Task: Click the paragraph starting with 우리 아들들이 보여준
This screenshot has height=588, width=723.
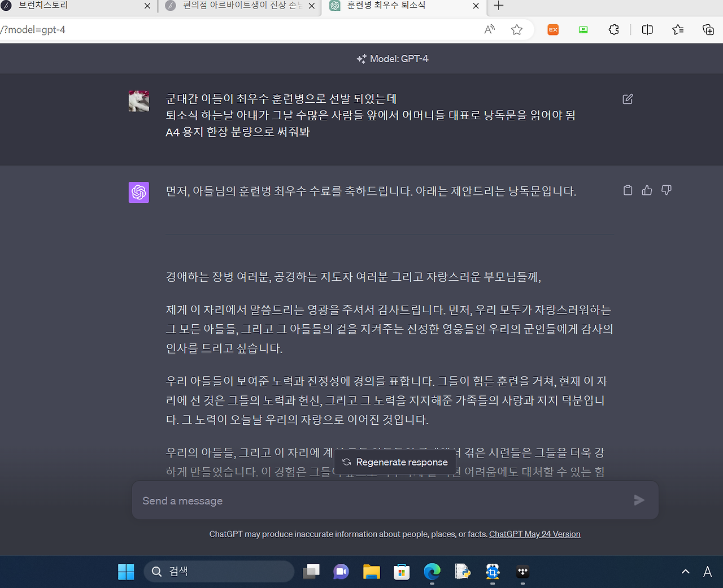Action: (x=386, y=400)
